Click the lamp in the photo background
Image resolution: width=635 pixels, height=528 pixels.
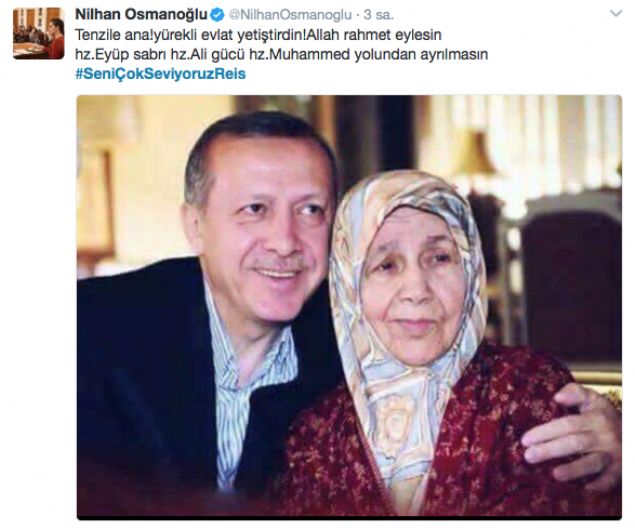pyautogui.click(x=478, y=156)
